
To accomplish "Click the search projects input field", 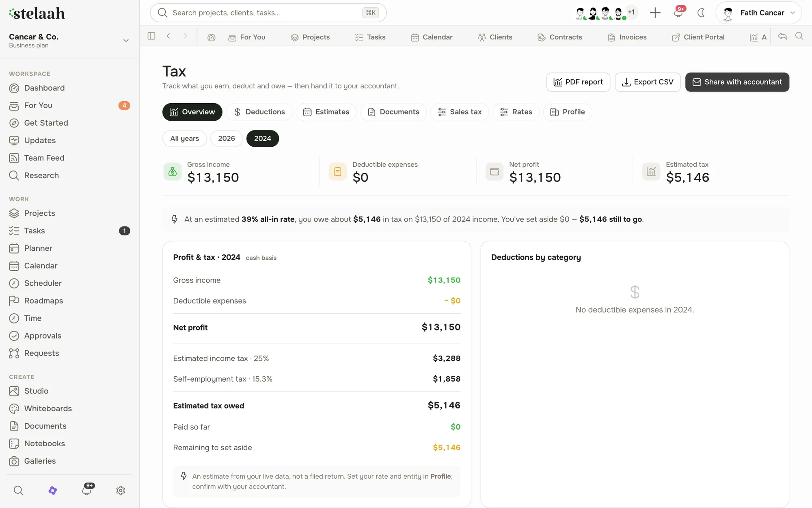I will pos(268,13).
